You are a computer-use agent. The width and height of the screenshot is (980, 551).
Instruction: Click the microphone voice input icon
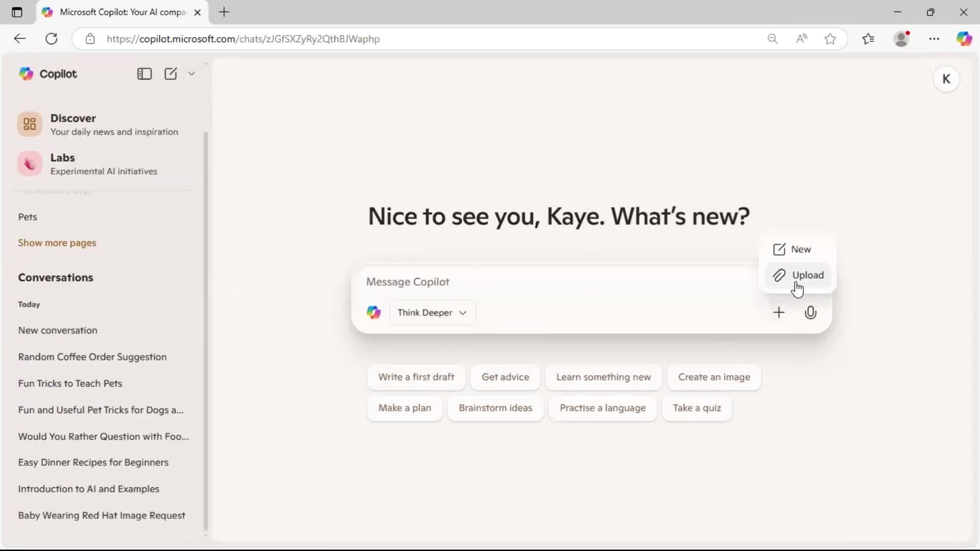pyautogui.click(x=811, y=313)
